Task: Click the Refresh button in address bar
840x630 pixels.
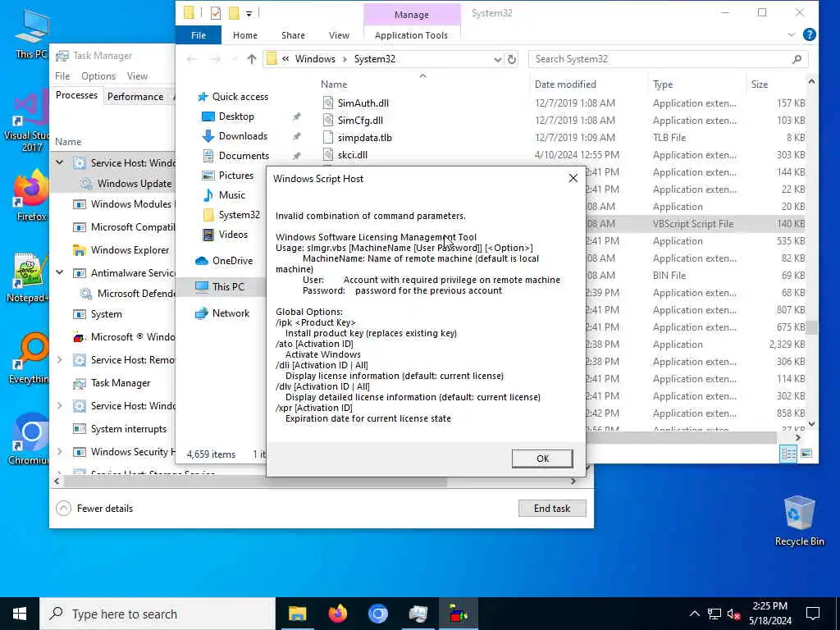Action: (x=512, y=59)
